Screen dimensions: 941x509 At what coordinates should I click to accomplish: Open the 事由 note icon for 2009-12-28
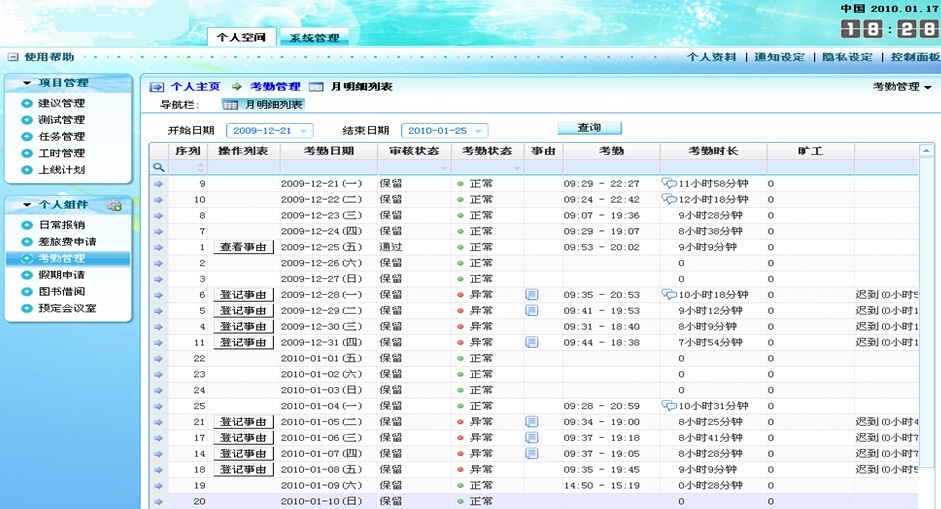[x=532, y=295]
